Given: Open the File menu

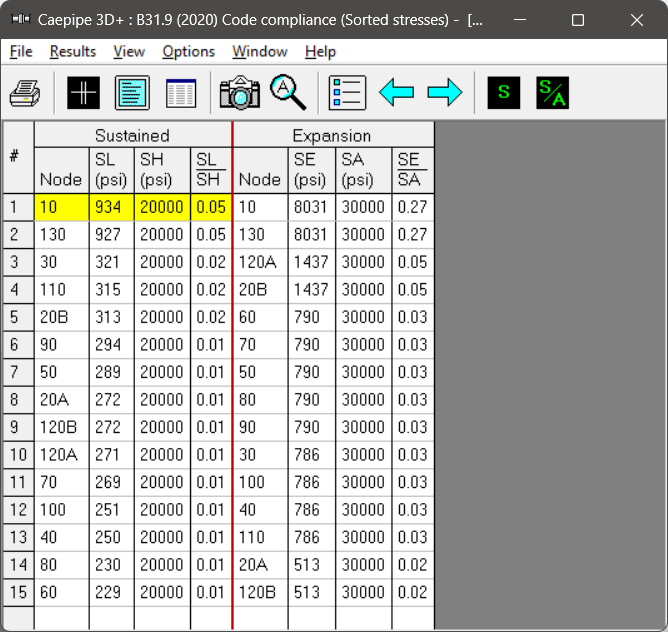Looking at the screenshot, I should coord(21,51).
